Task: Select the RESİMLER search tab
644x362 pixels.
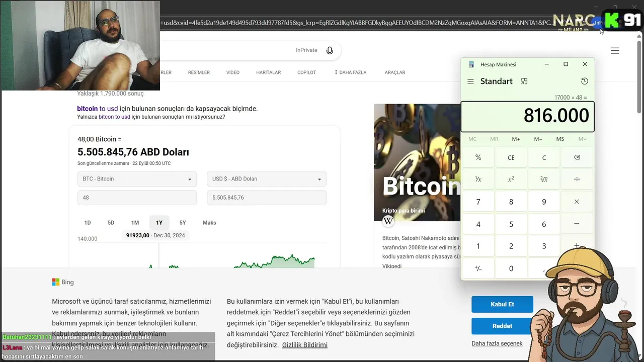Action: [x=199, y=72]
